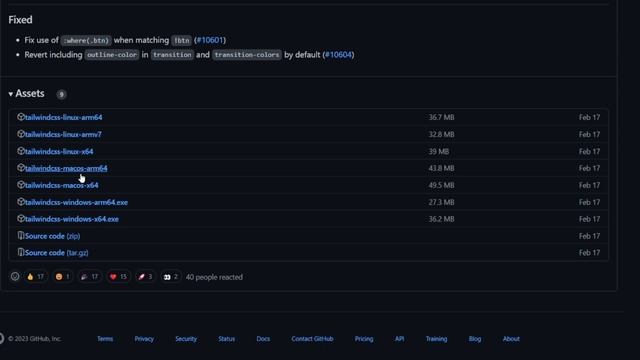The height and width of the screenshot is (360, 640).
Task: Download tailwindcss-macos-arm64 binary
Action: 66,168
